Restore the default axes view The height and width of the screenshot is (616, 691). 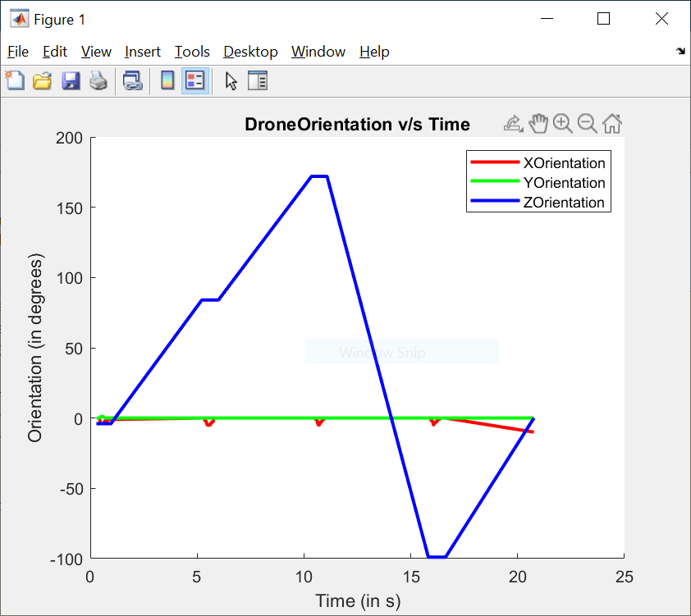pos(611,123)
